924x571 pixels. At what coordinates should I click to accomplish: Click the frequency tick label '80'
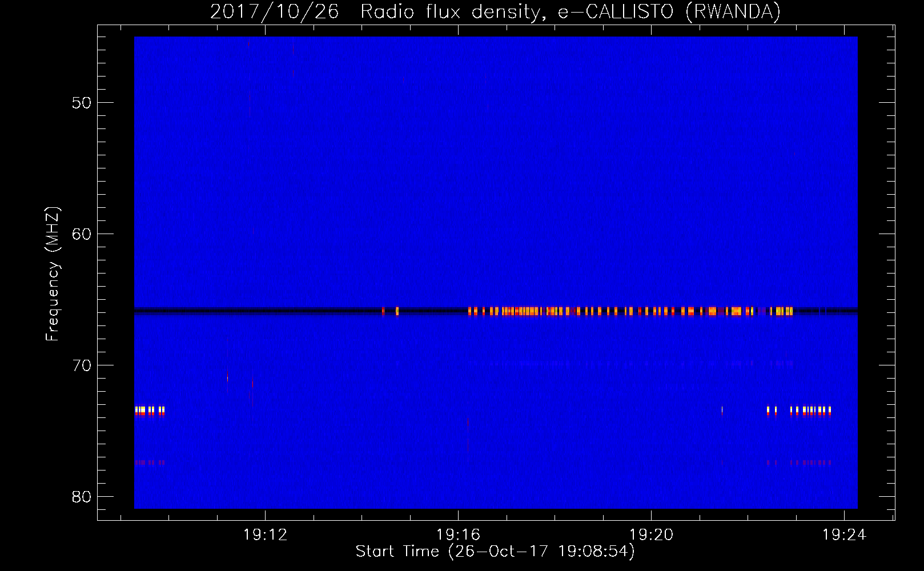(x=82, y=497)
